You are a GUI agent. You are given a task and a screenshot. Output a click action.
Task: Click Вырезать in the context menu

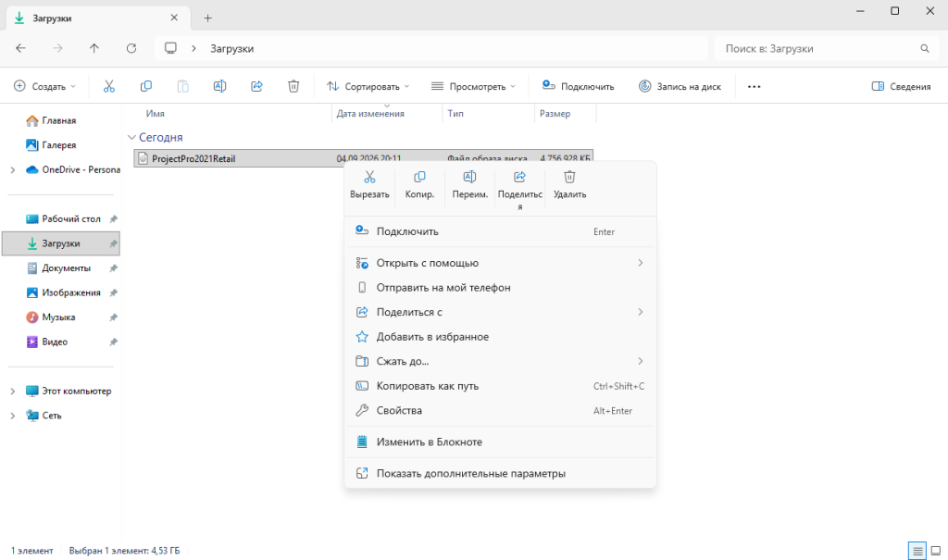coord(369,185)
